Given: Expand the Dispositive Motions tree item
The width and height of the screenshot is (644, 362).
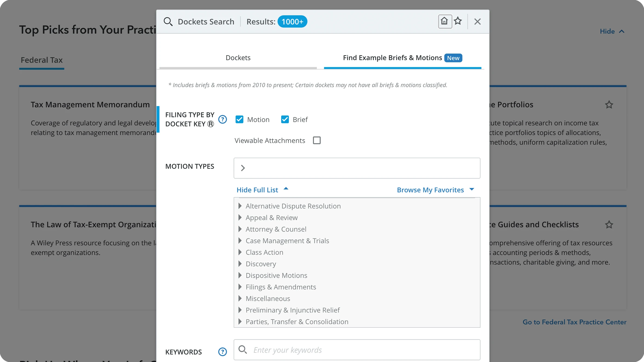Looking at the screenshot, I should coord(240,275).
